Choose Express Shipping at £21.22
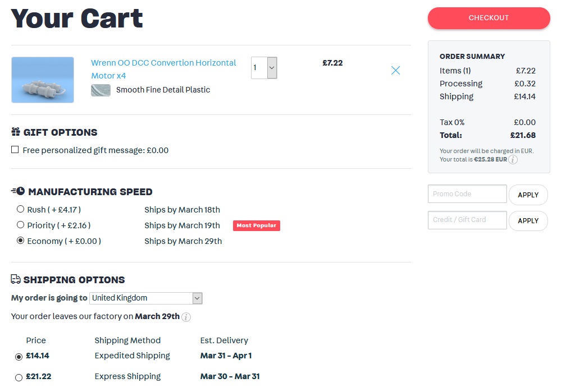The width and height of the screenshot is (566, 392). tap(19, 377)
